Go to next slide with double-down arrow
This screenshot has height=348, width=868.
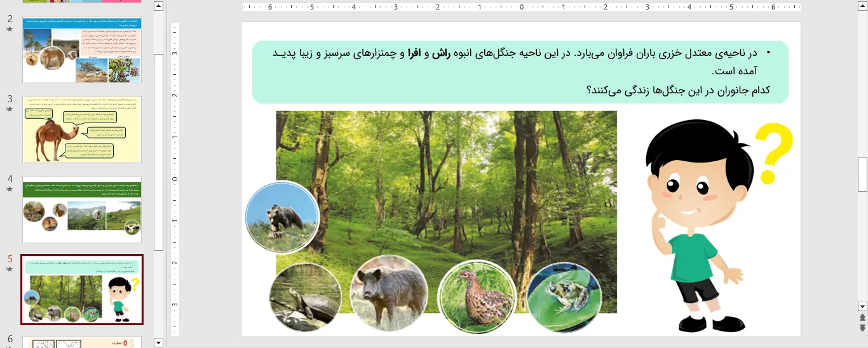862,328
